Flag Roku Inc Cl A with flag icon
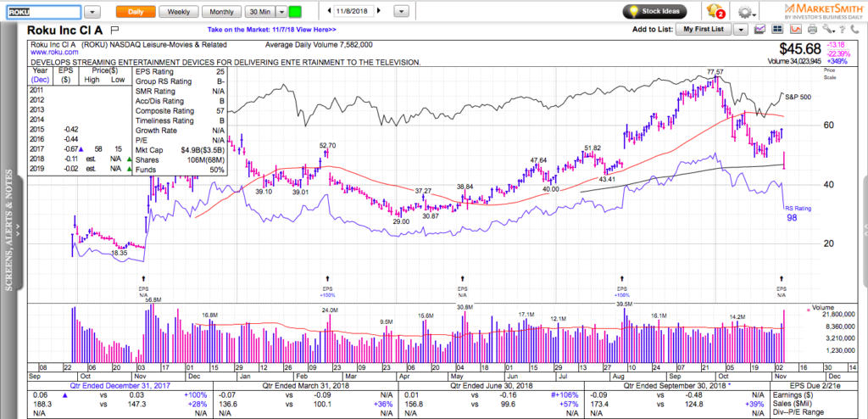This screenshot has width=868, height=419. [114, 30]
